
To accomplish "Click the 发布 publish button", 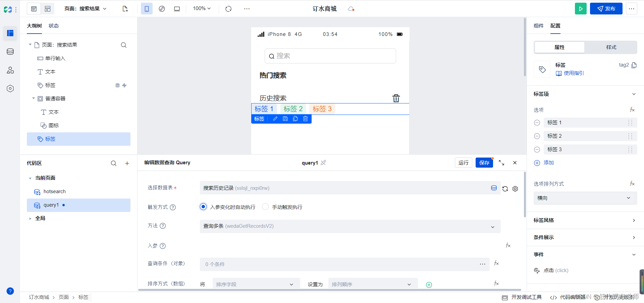I will (606, 9).
